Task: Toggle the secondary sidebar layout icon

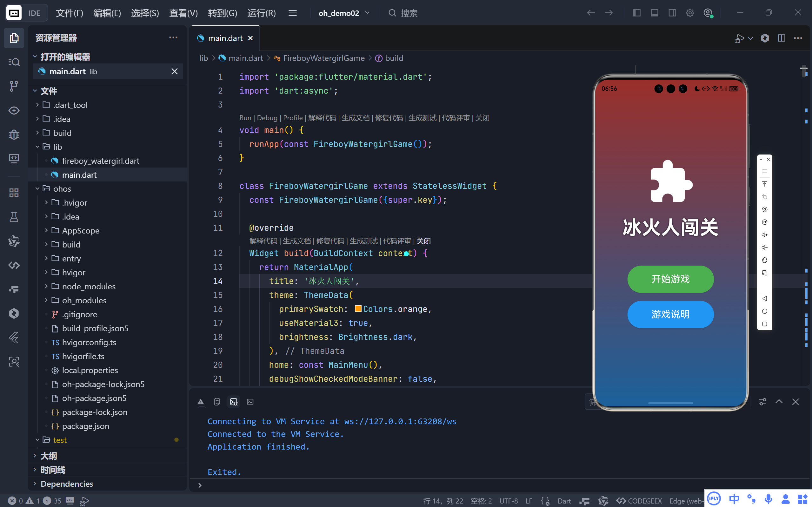Action: click(672, 13)
